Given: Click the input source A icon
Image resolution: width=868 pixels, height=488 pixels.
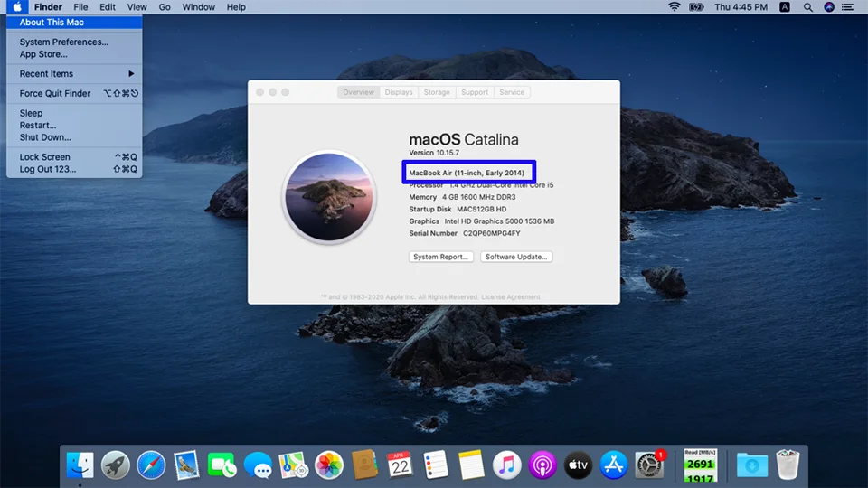Looking at the screenshot, I should (x=785, y=6).
